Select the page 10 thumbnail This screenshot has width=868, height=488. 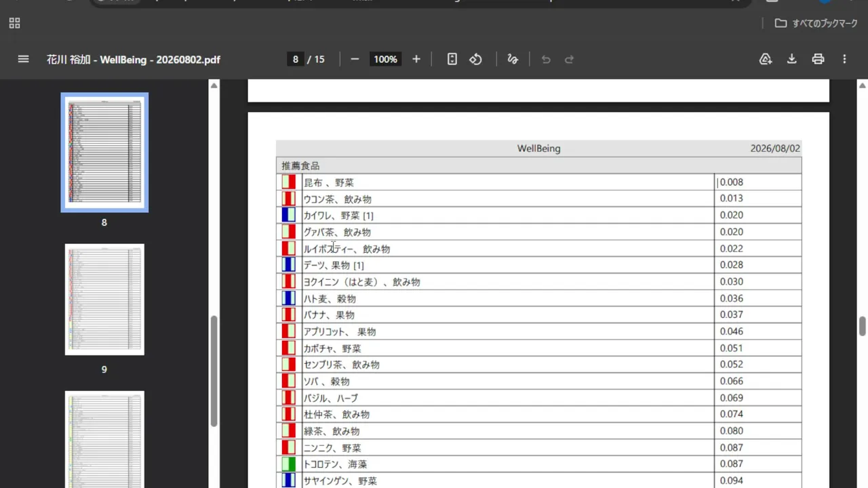click(x=104, y=439)
